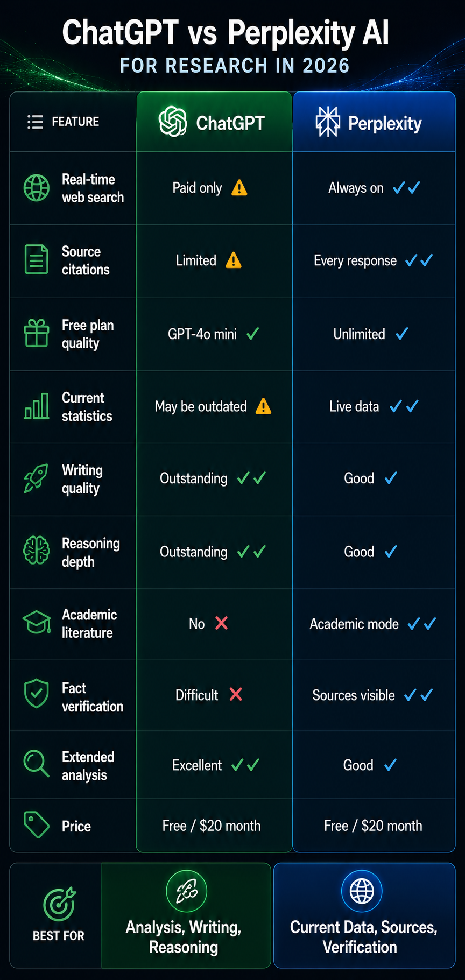Click the ChatGPT vs Perplexity AI title
The width and height of the screenshot is (465, 980).
[226, 33]
